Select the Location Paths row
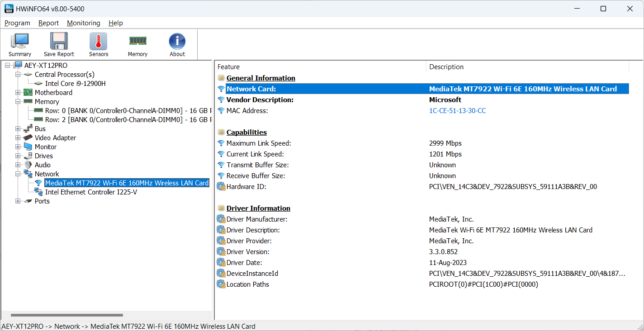The width and height of the screenshot is (644, 331). [423, 284]
